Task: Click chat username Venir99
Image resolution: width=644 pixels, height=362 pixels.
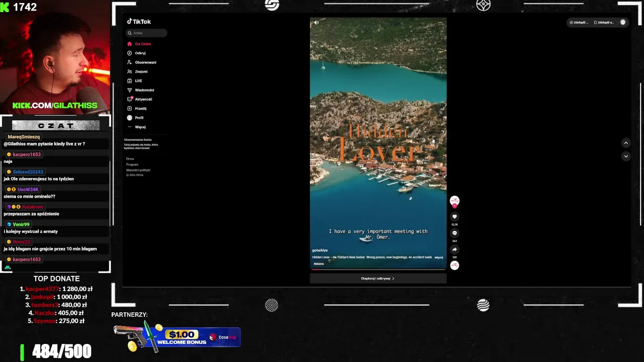Action: pos(21,224)
